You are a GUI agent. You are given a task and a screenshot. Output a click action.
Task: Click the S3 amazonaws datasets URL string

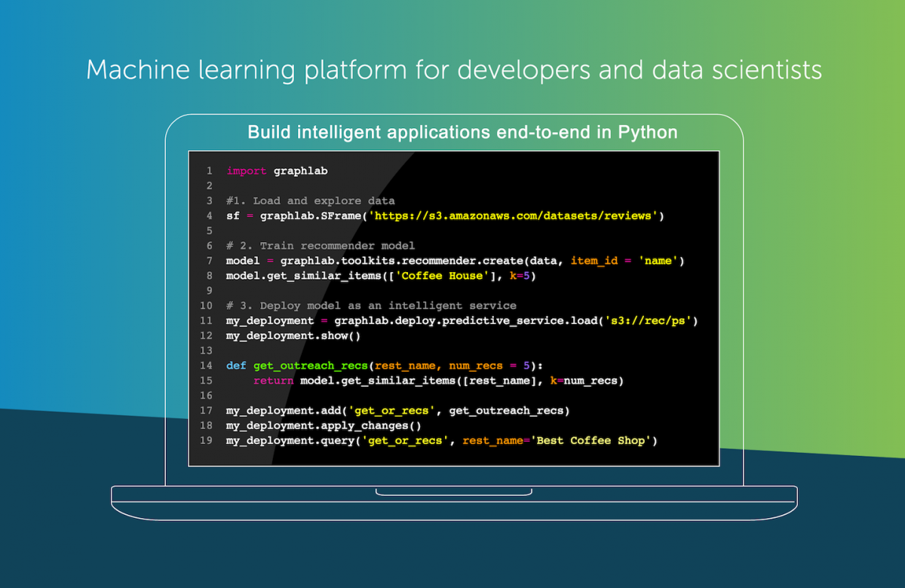coord(516,216)
